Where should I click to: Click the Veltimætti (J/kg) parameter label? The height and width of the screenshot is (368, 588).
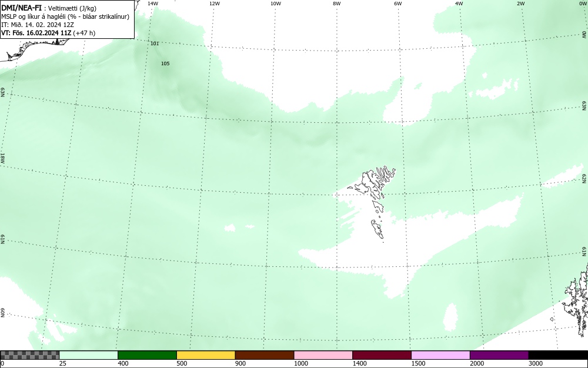click(72, 8)
